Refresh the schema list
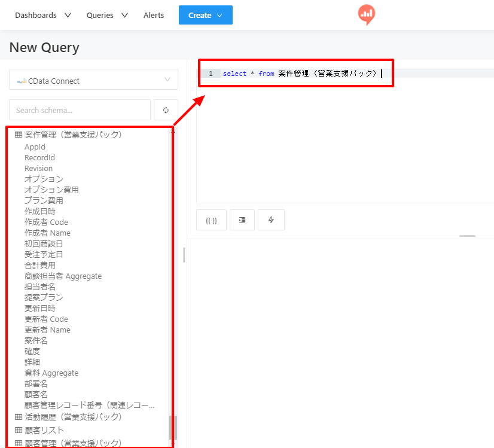The image size is (494, 448). pyautogui.click(x=166, y=110)
